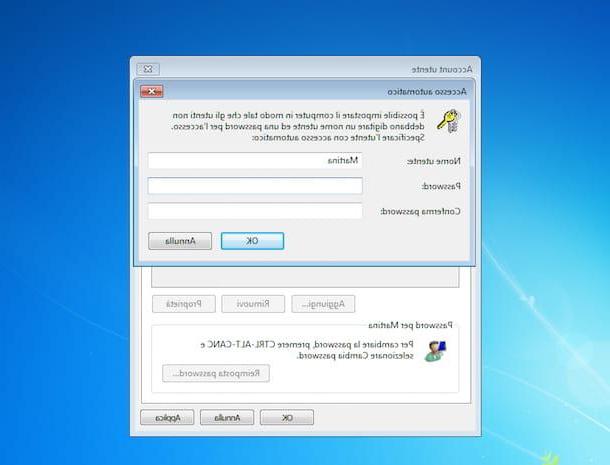Image resolution: width=610 pixels, height=465 pixels.
Task: Click the Aggiungi... button in Account utente
Action: [x=323, y=304]
